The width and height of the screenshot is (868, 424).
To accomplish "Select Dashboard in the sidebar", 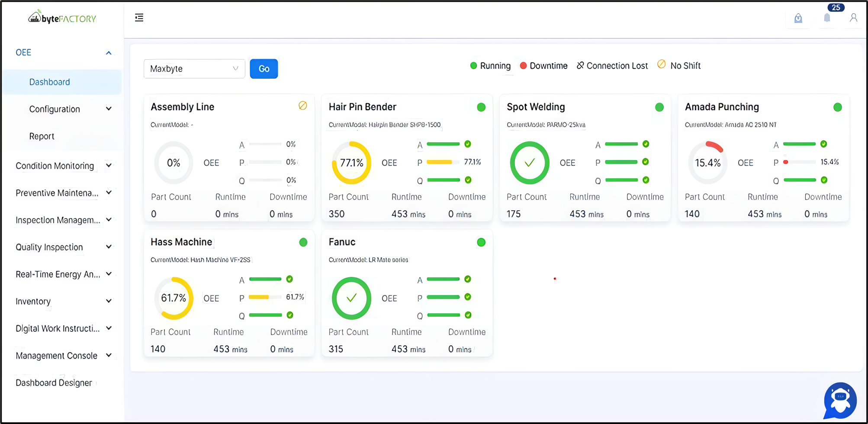I will (x=62, y=82).
